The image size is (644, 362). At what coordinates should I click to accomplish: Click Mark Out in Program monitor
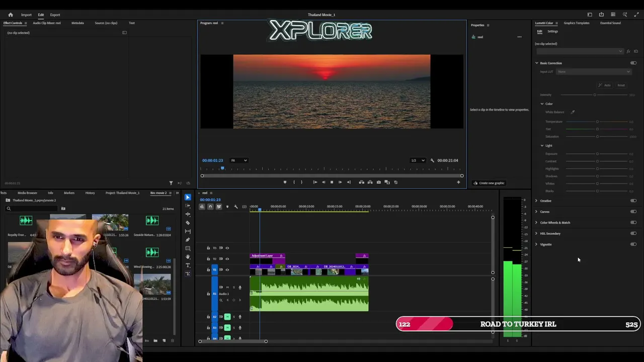(x=301, y=182)
